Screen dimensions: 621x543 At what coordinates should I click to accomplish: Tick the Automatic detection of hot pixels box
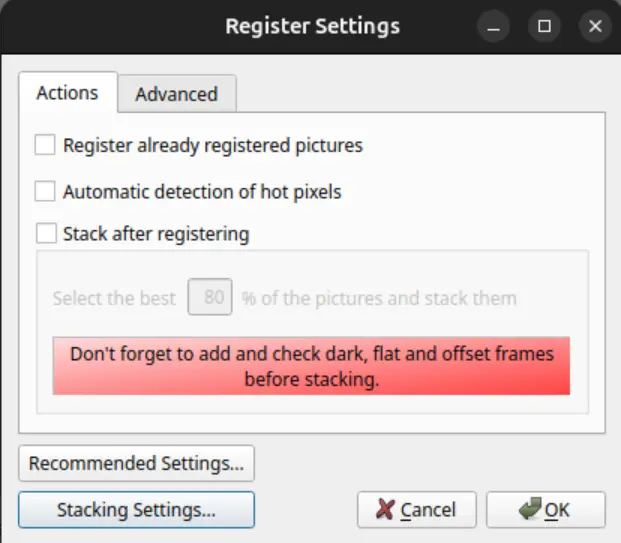point(45,190)
